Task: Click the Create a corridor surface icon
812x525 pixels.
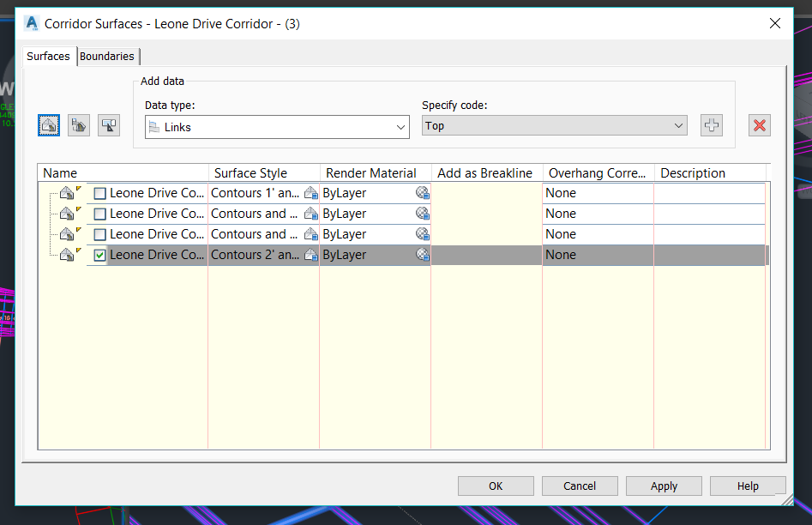Action: pyautogui.click(x=49, y=125)
